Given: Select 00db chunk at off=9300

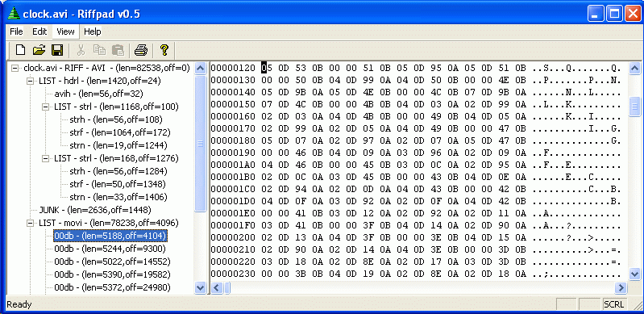Looking at the screenshot, I should (x=110, y=249).
